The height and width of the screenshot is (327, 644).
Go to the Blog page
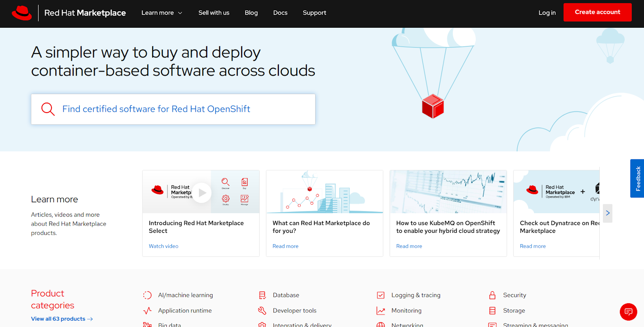click(x=251, y=13)
